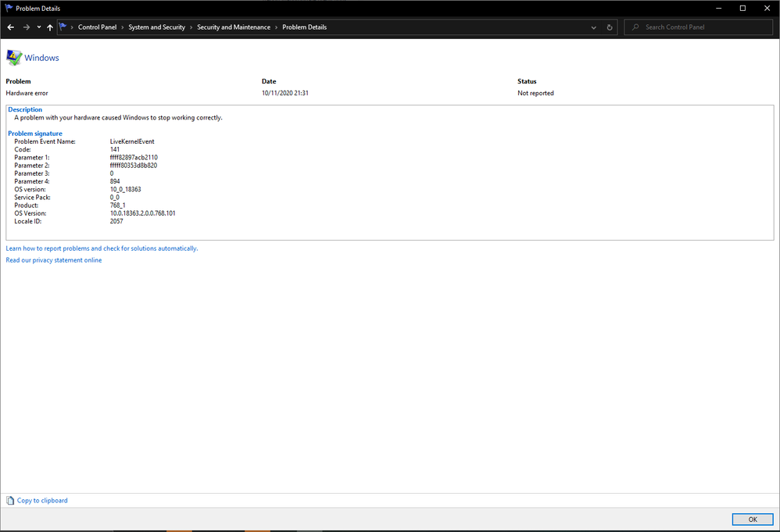Open address bar history dropdown

click(593, 27)
